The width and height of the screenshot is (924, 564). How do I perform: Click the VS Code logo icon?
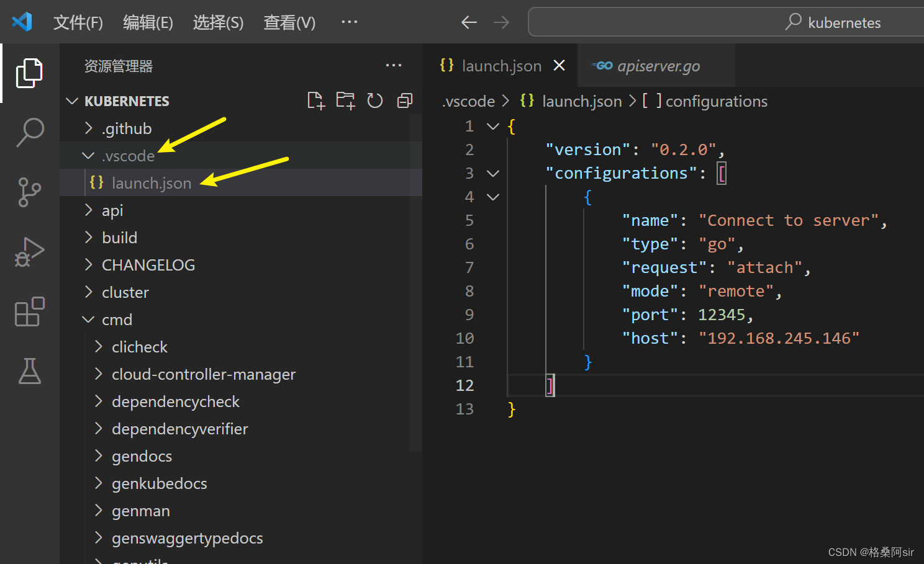tap(22, 22)
